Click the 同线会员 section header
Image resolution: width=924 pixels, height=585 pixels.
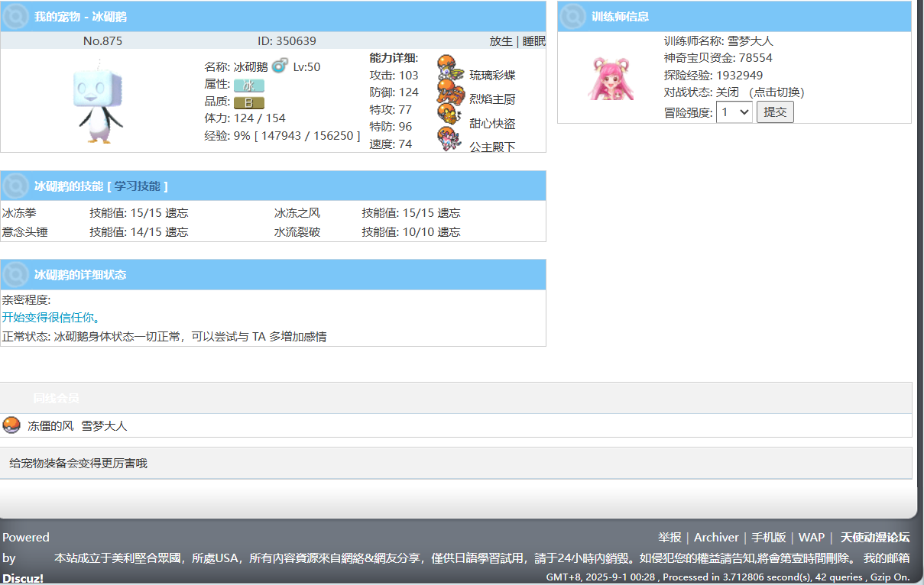(56, 398)
